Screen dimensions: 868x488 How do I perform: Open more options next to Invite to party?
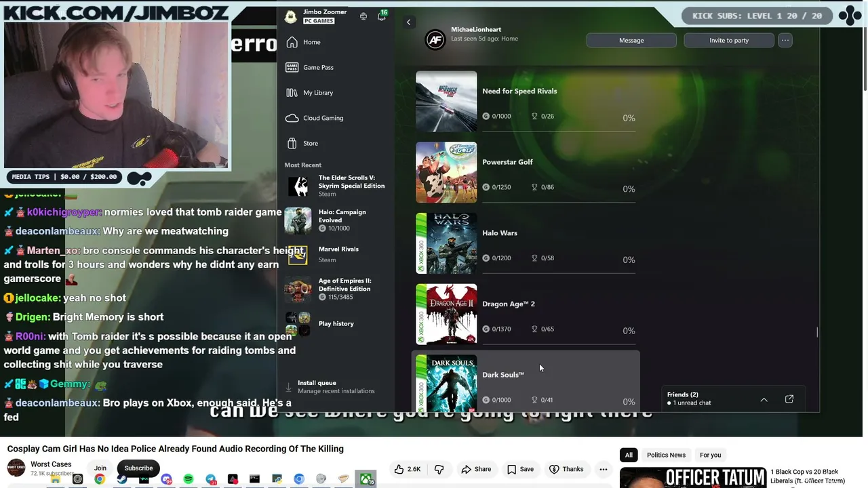[785, 40]
